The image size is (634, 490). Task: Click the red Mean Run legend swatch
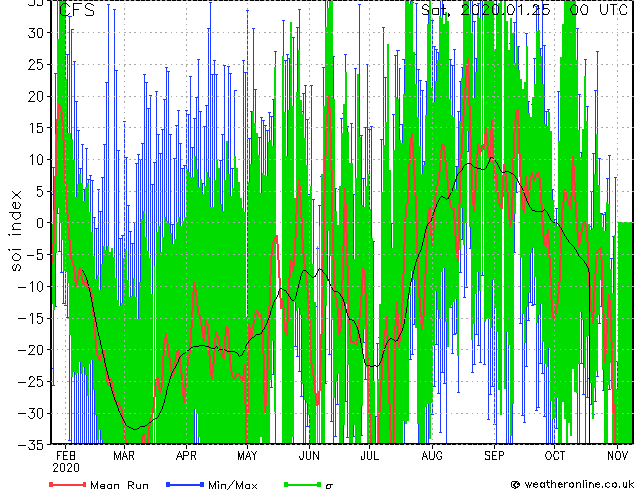(x=68, y=484)
